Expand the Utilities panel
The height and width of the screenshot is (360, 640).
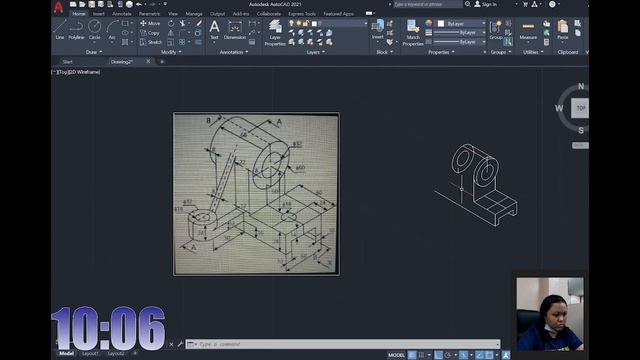[x=533, y=52]
